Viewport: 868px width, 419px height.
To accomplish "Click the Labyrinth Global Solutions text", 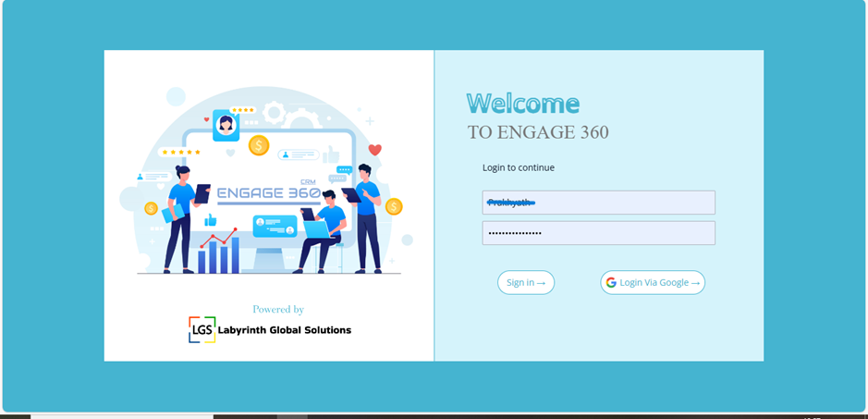I will pyautogui.click(x=284, y=330).
